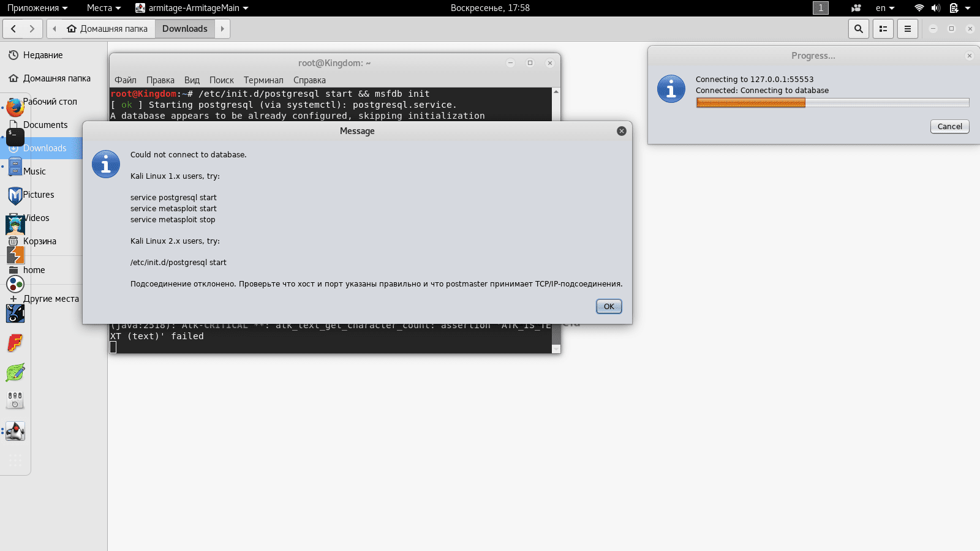Open the Tweak tool dock icon
Image resolution: width=980 pixels, height=551 pixels.
15,400
